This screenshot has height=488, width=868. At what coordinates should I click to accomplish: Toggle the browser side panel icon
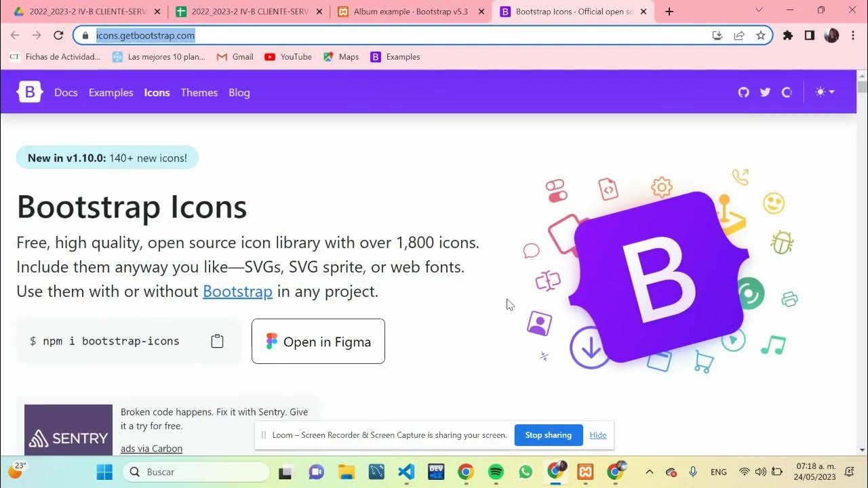tap(810, 35)
